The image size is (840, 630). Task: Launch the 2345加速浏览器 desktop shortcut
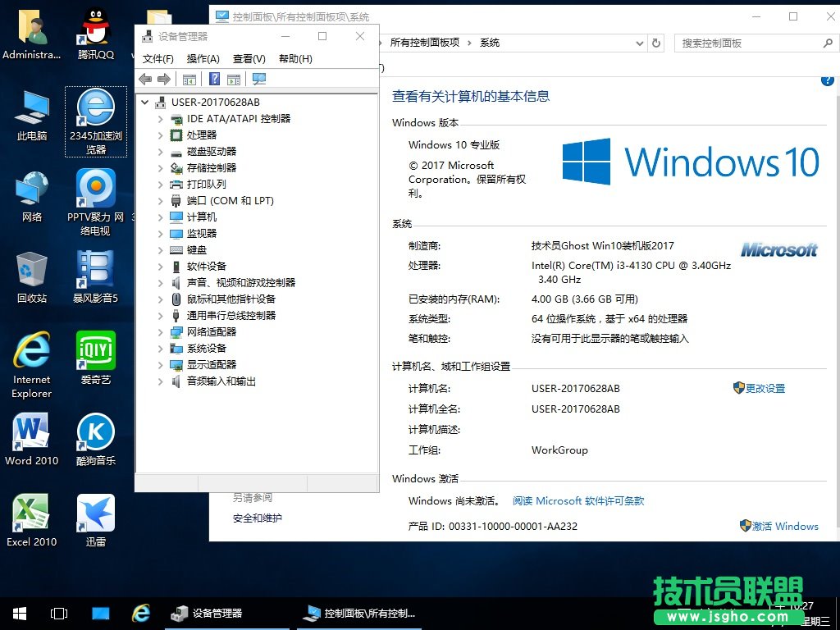tap(96, 121)
